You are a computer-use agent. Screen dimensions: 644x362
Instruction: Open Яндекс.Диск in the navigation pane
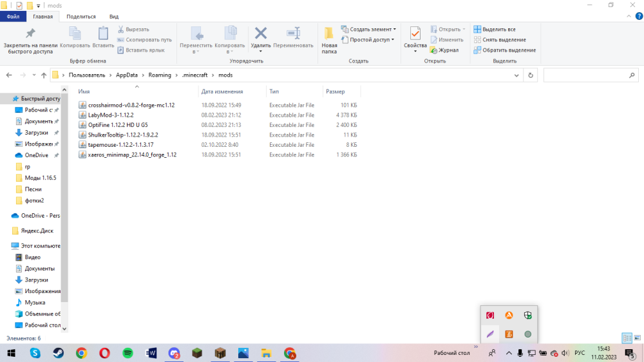pyautogui.click(x=37, y=231)
